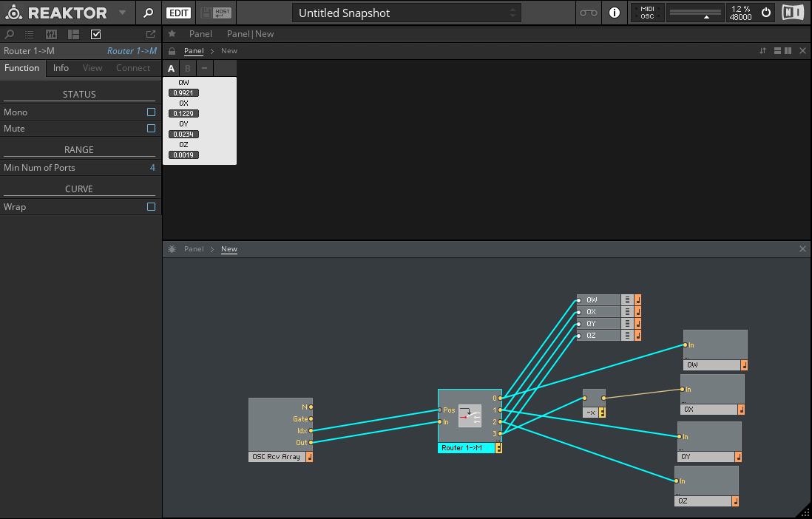Select the B snapshot morph tab
Image resolution: width=812 pixels, height=519 pixels.
point(187,67)
